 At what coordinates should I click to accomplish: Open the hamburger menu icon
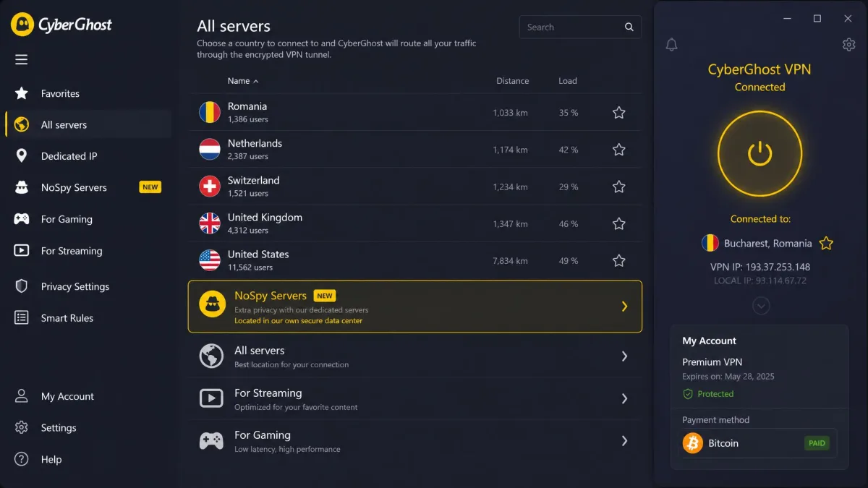[22, 59]
